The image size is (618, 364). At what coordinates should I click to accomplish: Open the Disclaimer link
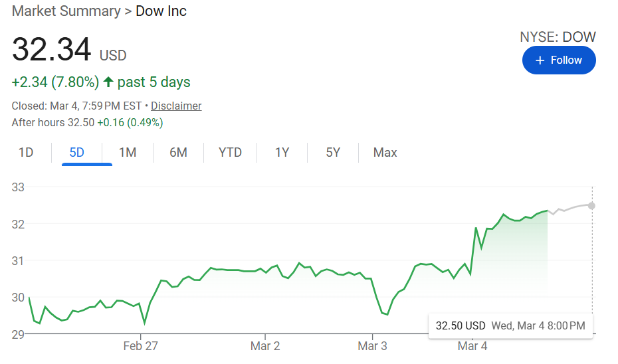pyautogui.click(x=176, y=106)
